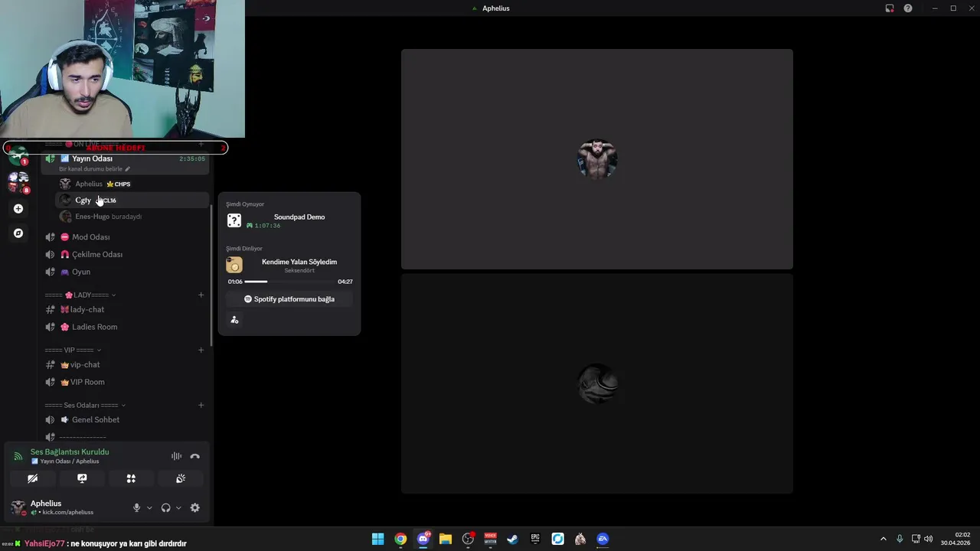The height and width of the screenshot is (551, 980).
Task: Join the Çekilme Odası voice channel
Action: point(125,254)
